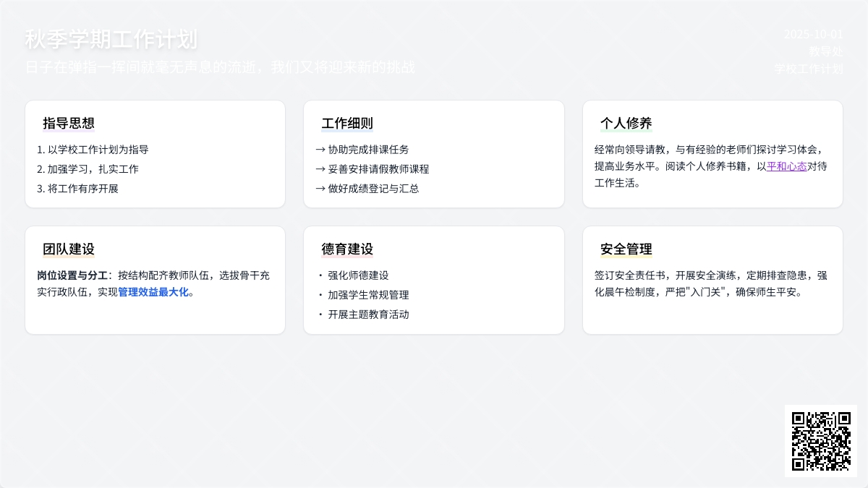The height and width of the screenshot is (488, 868).
Task: Click the 2025-10-01 date text
Action: (813, 34)
